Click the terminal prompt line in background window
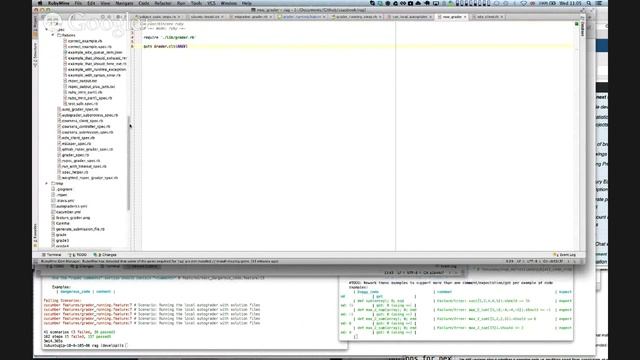Screen dimensions: 640x360 tap(85, 346)
